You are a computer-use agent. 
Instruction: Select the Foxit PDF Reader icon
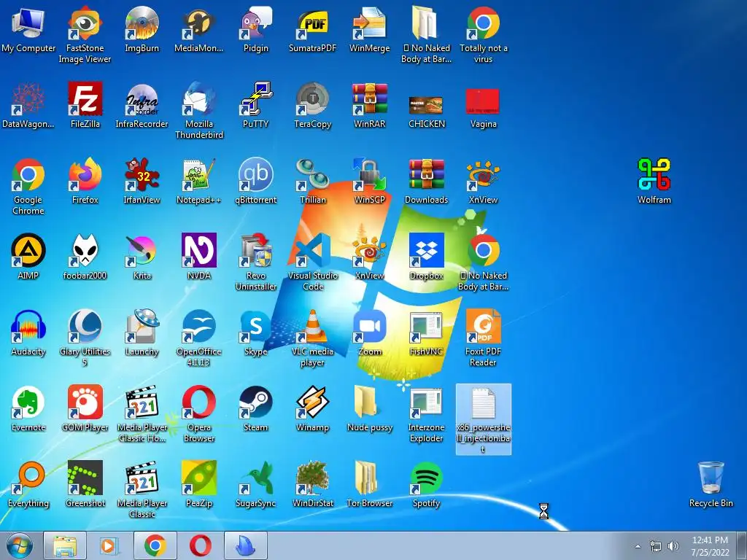pyautogui.click(x=483, y=338)
